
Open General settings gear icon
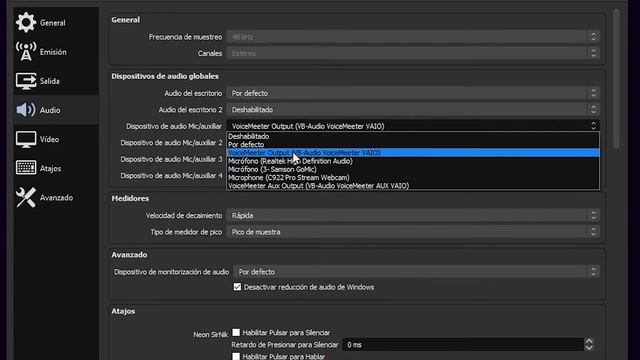click(x=26, y=22)
